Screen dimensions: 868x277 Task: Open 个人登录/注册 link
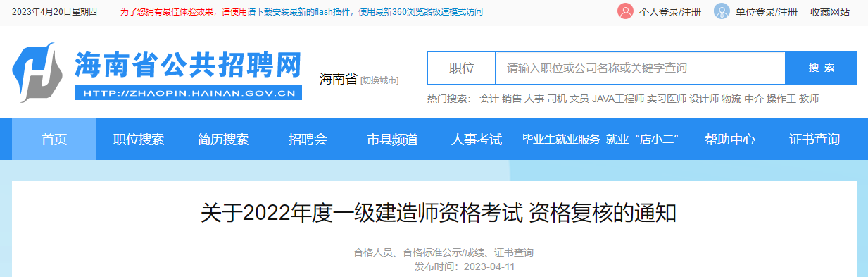670,12
